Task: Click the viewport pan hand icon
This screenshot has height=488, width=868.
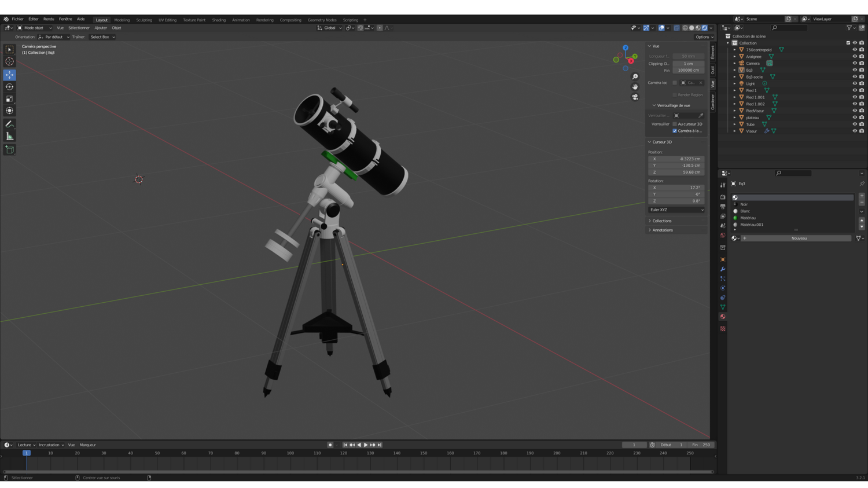Action: [635, 87]
